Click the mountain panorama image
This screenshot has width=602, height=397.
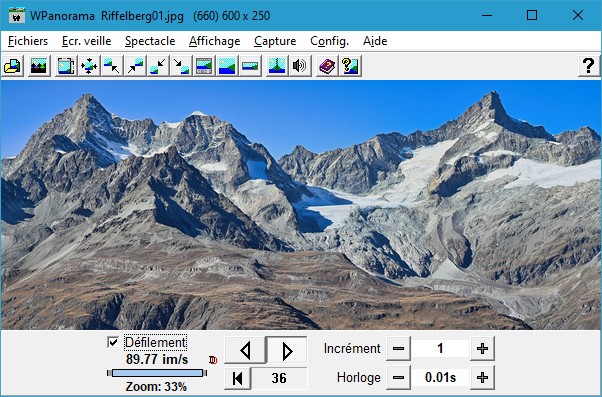(x=301, y=205)
